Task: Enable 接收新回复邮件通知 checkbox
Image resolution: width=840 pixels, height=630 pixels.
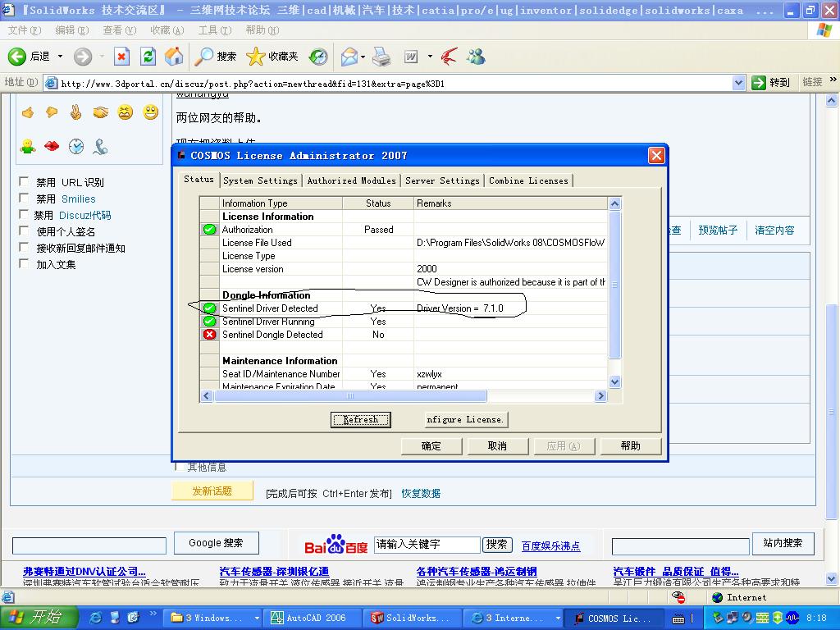Action: pyautogui.click(x=24, y=248)
